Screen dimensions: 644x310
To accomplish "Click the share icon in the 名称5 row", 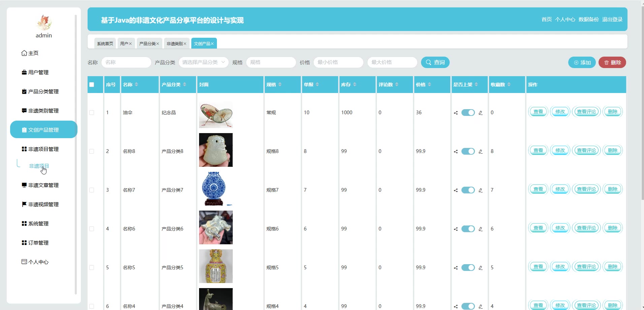I will [x=456, y=268].
